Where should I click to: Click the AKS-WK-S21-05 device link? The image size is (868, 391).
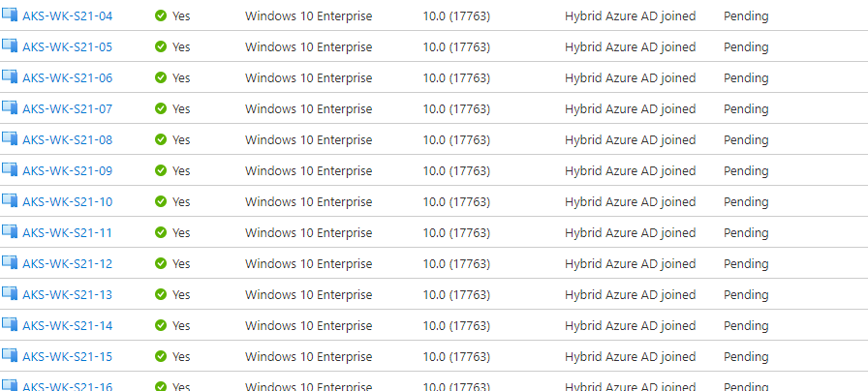pyautogui.click(x=67, y=47)
